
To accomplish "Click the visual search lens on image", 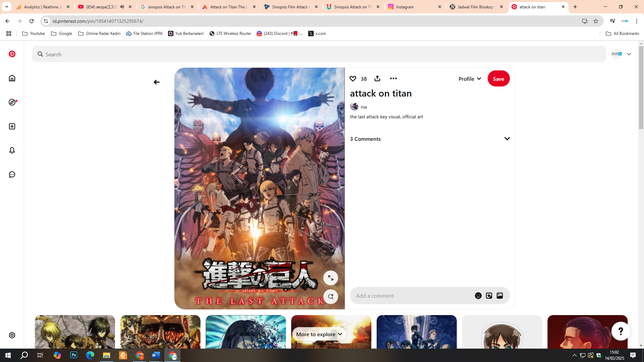I will (x=331, y=297).
